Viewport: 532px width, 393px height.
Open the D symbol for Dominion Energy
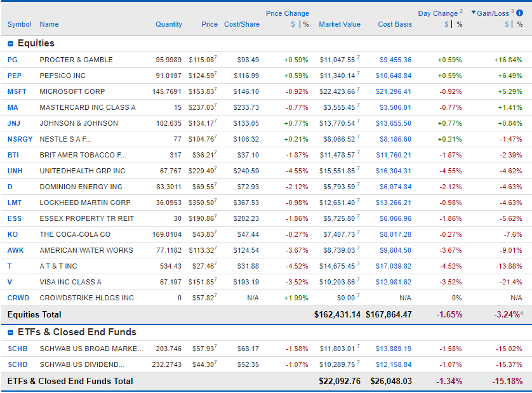point(10,187)
